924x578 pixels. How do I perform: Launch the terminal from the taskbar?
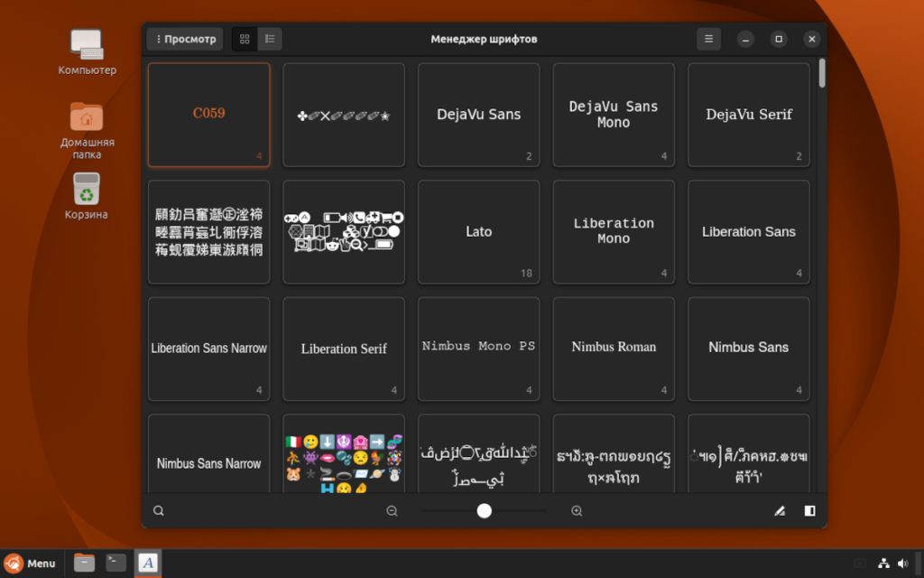(115, 563)
